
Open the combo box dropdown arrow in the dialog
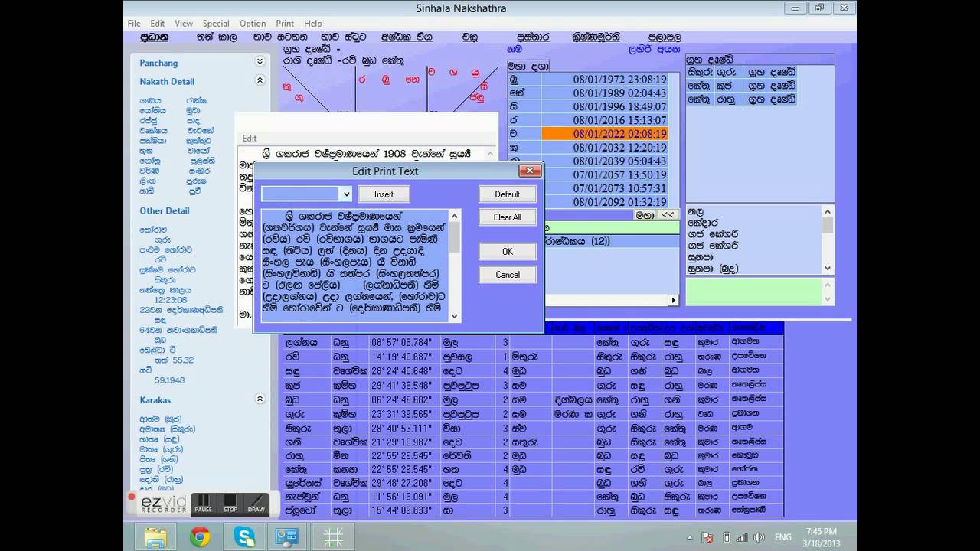click(x=346, y=194)
